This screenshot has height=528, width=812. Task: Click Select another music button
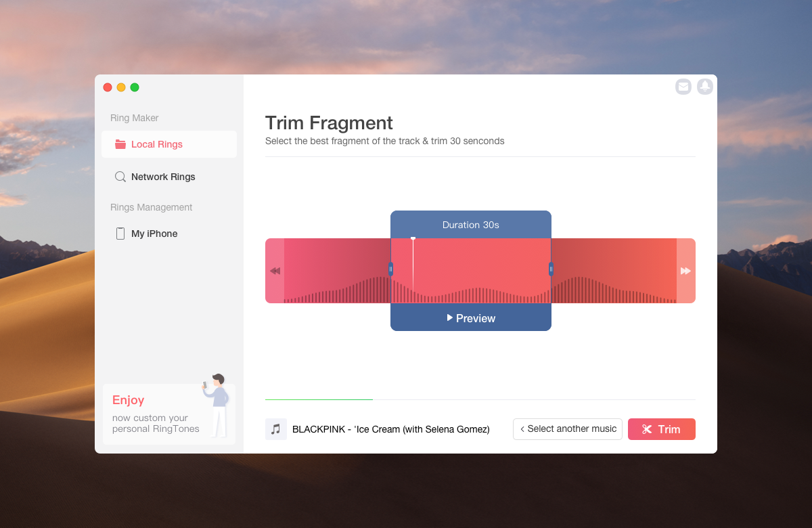click(568, 429)
